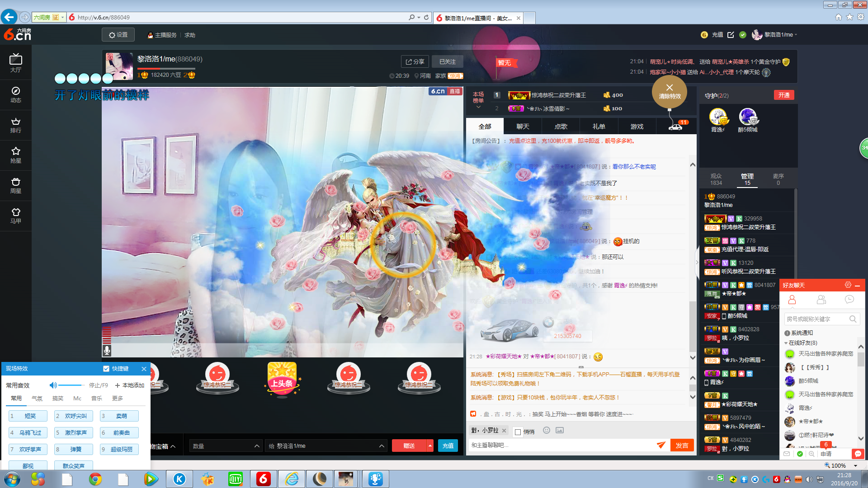This screenshot has width=868, height=488.
Task: Click the edit pencil icon next to 充值
Action: 731,35
